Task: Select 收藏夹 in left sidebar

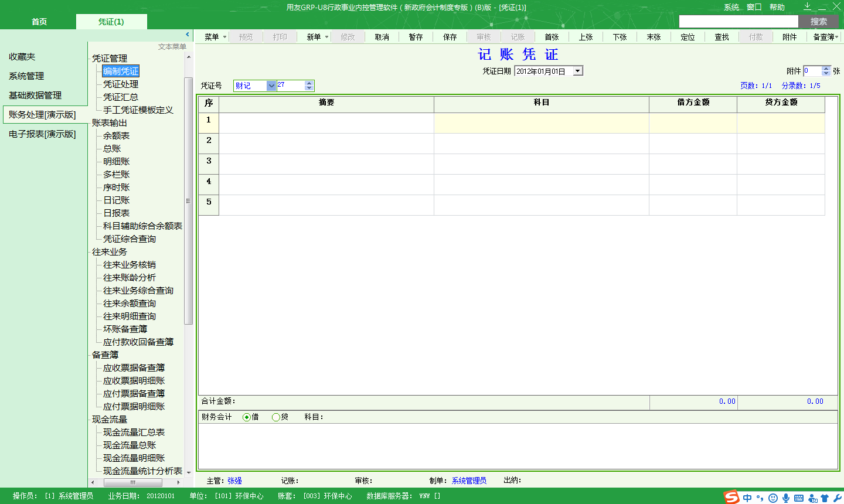Action: tap(22, 57)
